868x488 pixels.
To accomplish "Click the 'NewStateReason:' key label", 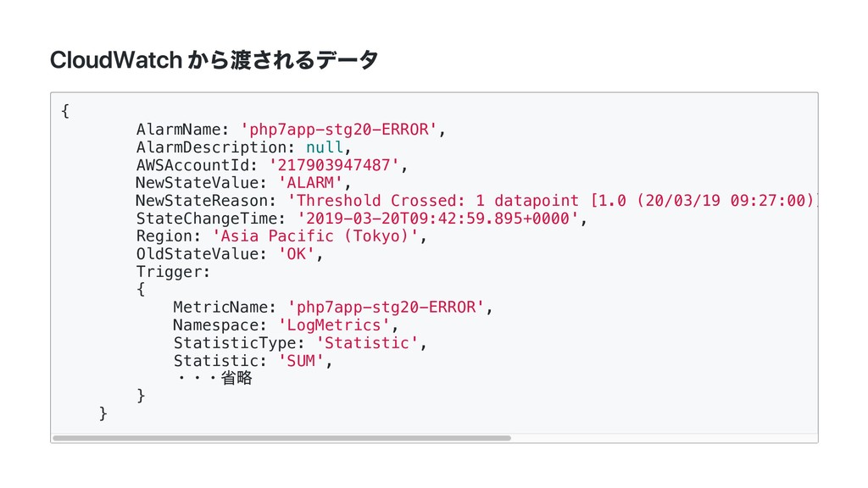I will click(206, 200).
